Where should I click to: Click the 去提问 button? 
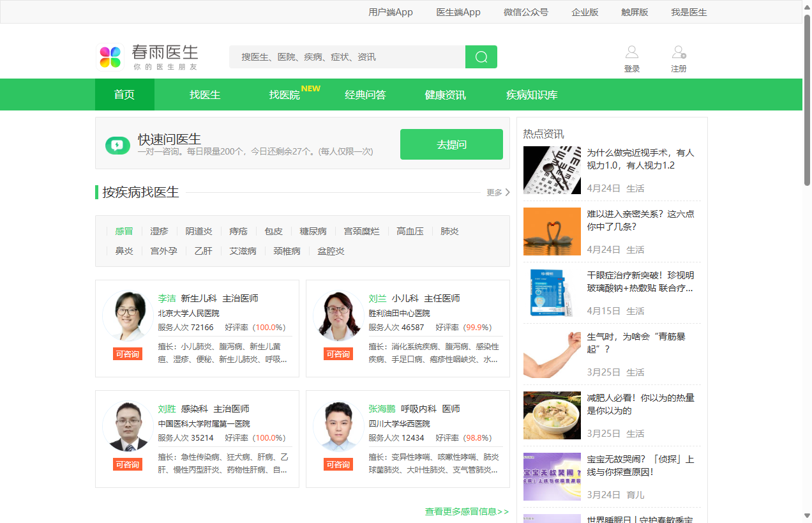click(451, 144)
